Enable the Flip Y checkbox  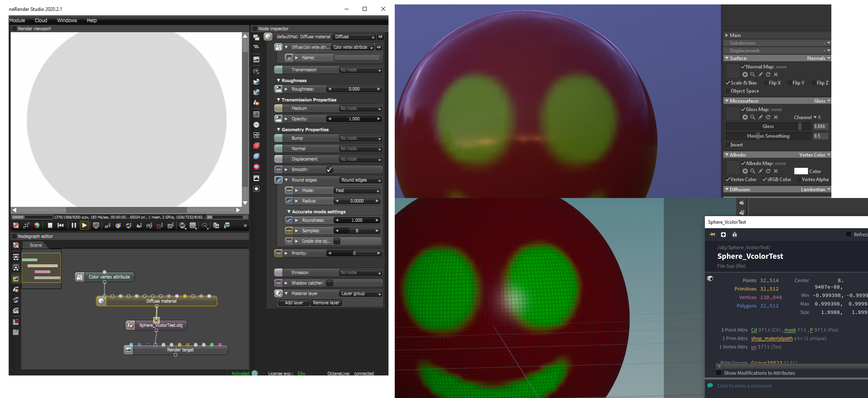(790, 83)
